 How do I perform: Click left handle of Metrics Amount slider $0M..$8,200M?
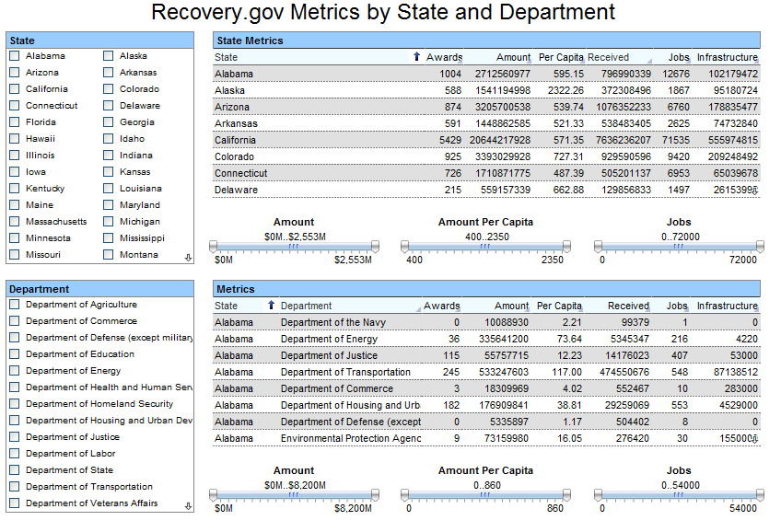pyautogui.click(x=213, y=494)
